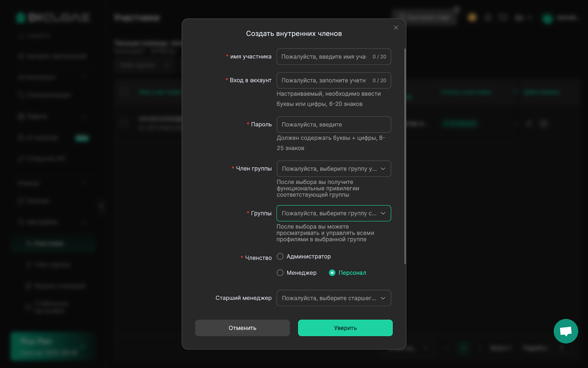588x368 pixels.
Task: Click the Отменить button
Action: [x=242, y=328]
